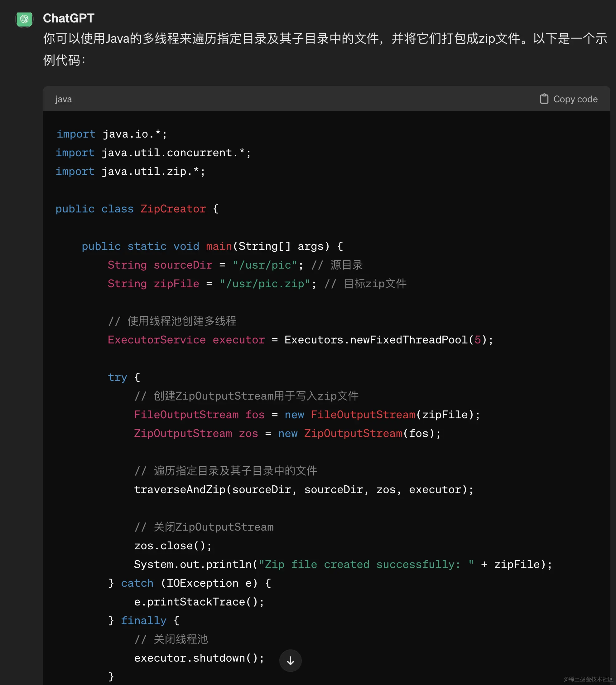Click the import java.util.concurrent line

153,153
